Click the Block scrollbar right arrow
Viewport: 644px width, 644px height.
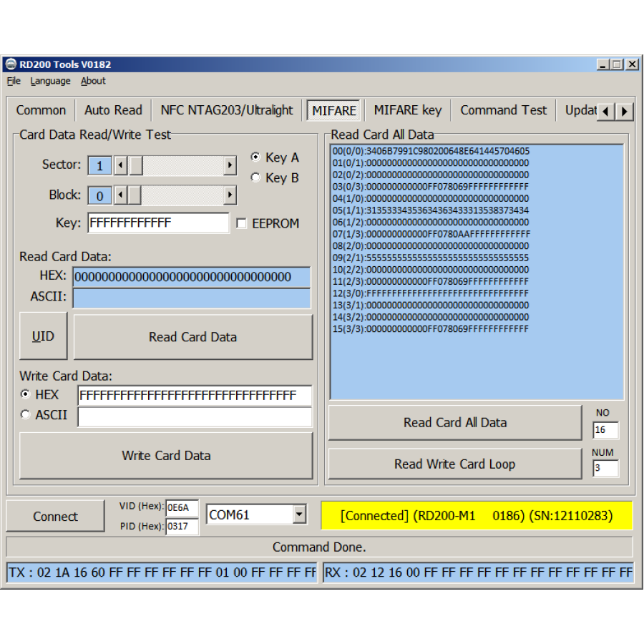click(230, 195)
